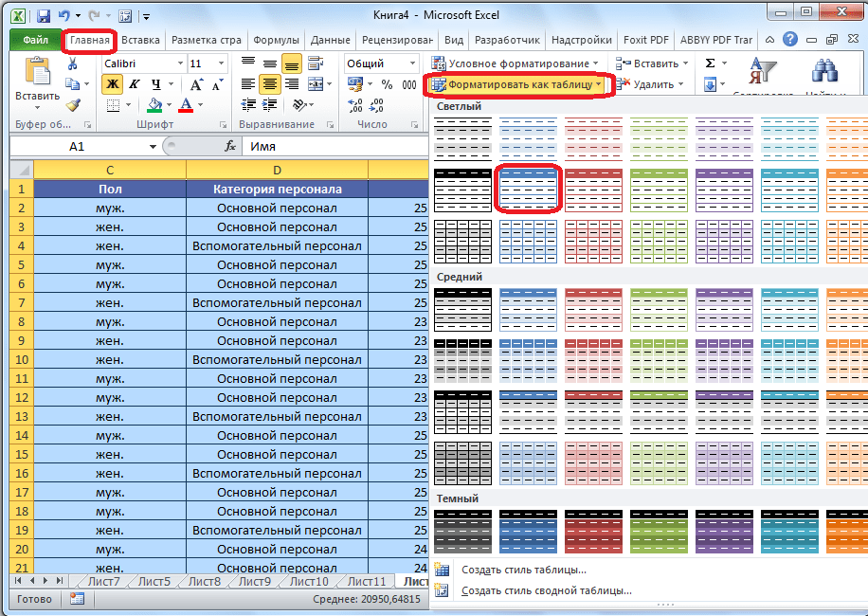Expand the Calibri font name dropdown
This screenshot has width=868, height=616.
(179, 63)
